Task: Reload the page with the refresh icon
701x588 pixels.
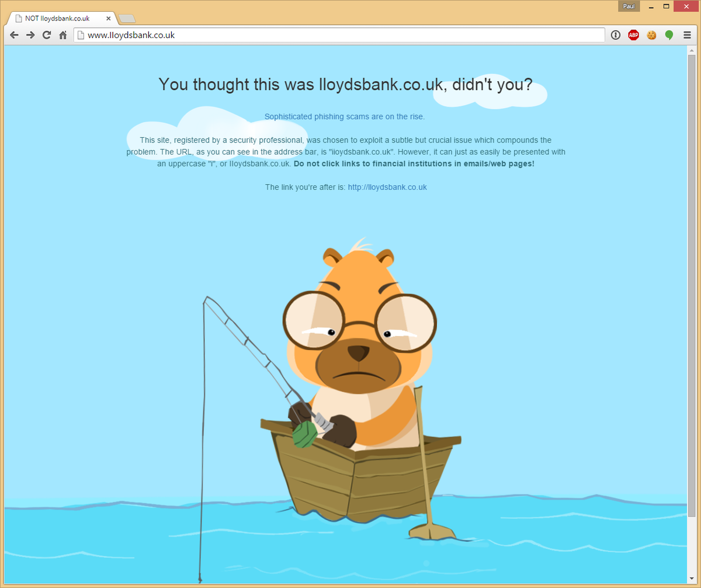Action: 47,35
